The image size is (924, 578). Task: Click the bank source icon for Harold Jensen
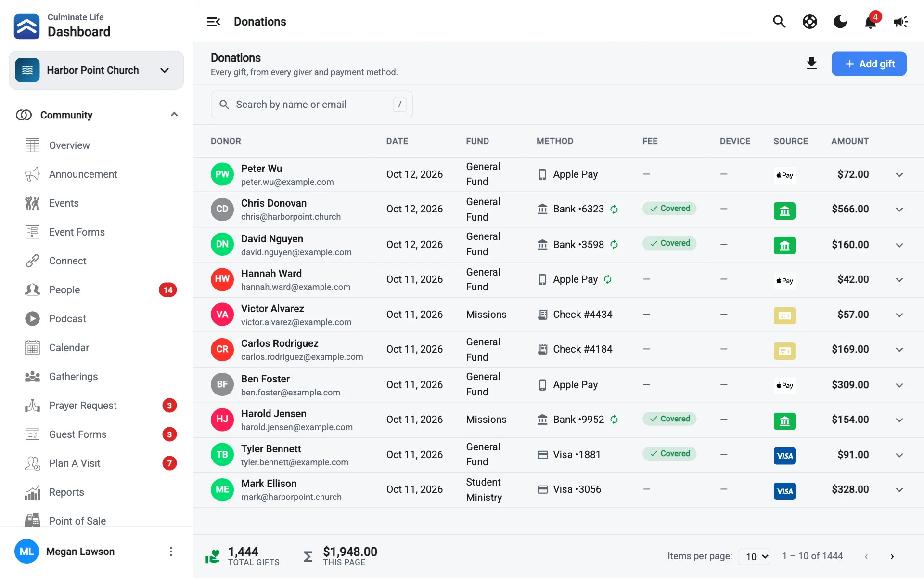tap(784, 421)
